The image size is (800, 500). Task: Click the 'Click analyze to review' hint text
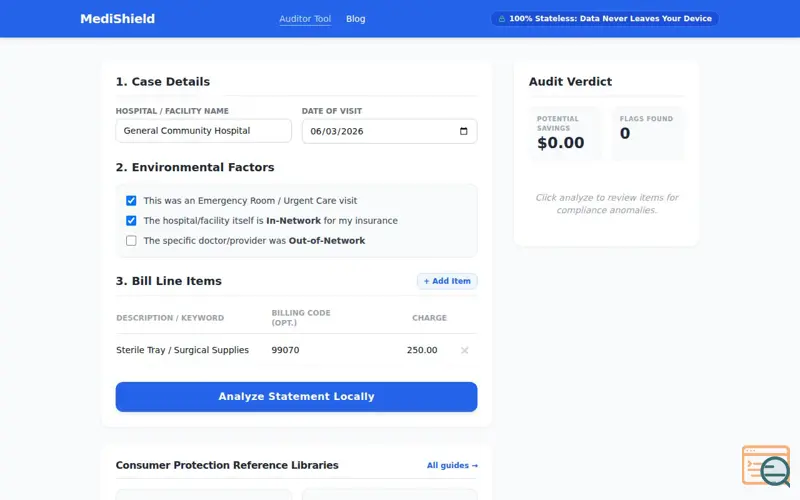click(x=607, y=204)
